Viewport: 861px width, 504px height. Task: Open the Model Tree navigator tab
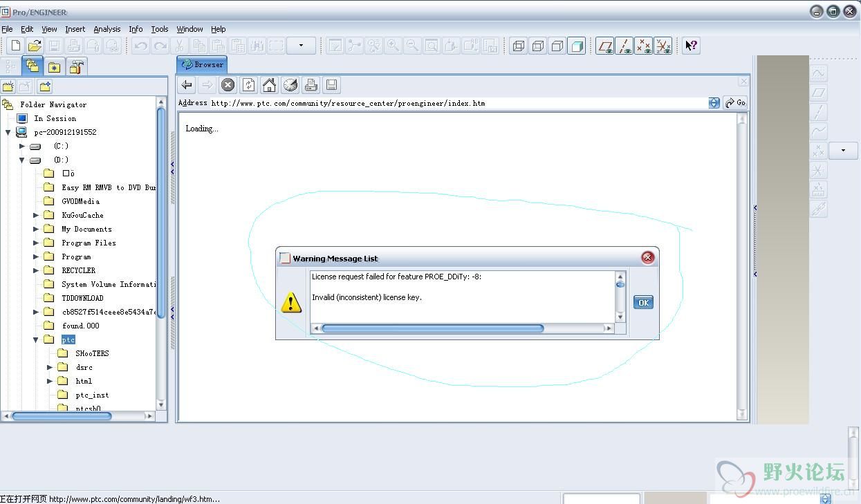tap(11, 66)
